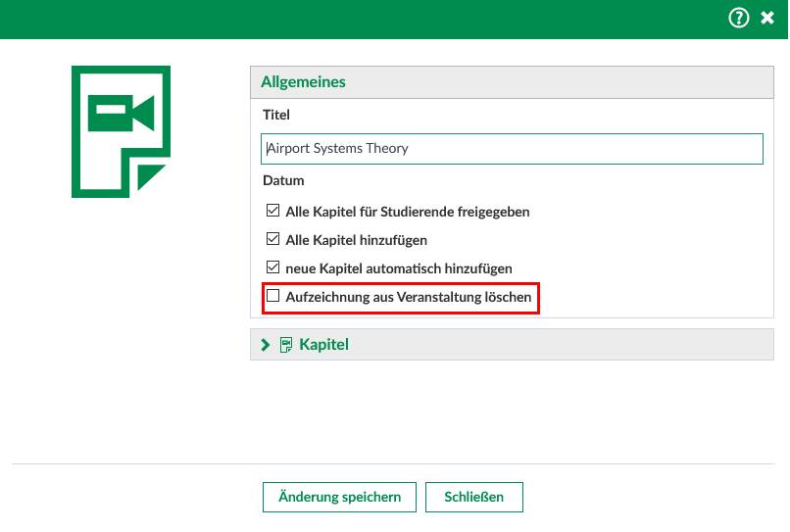
Task: Open the Kapitel section header text
Action: (x=323, y=345)
